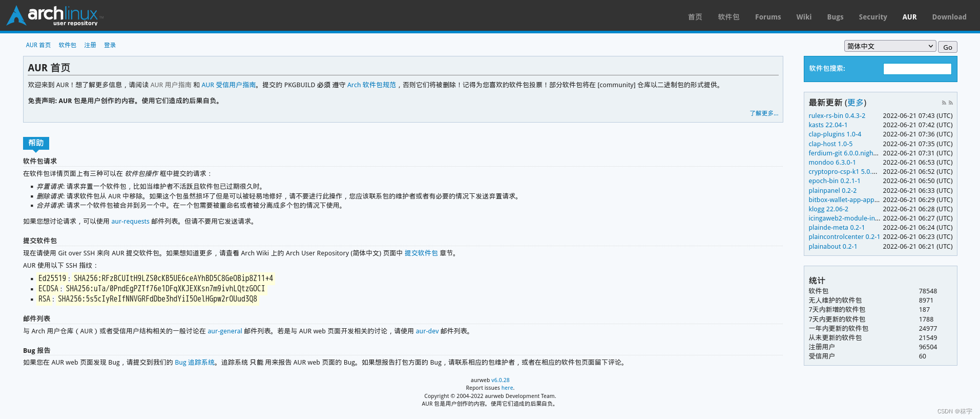980x419 pixels.
Task: Open the Arch 软件包规范 link
Action: tap(371, 85)
